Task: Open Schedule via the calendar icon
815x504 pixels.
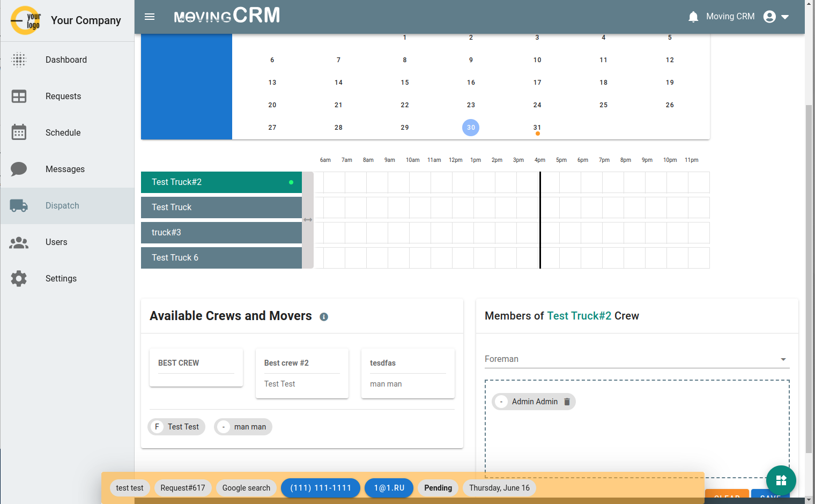Action: tap(19, 132)
